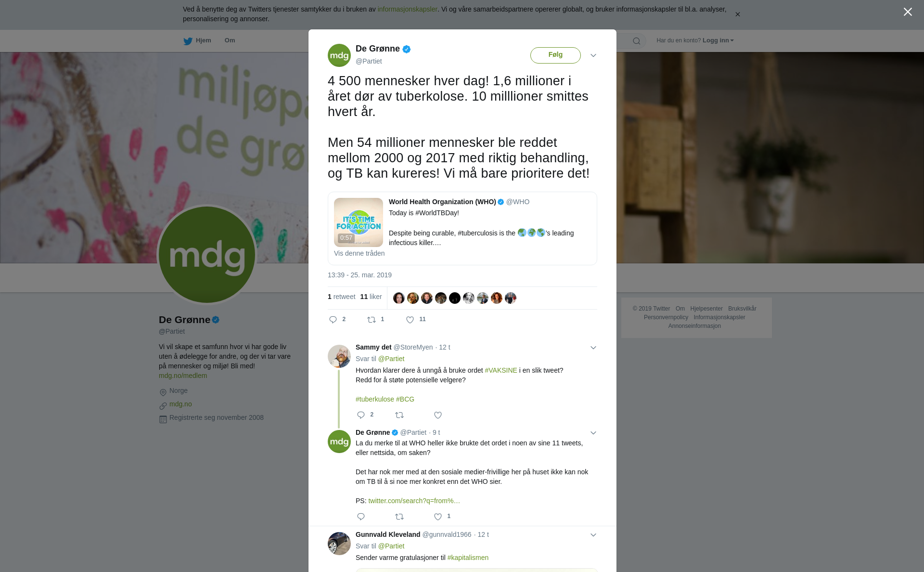Open more menu on Sammy det's reply
This screenshot has height=572, width=924.
click(x=593, y=348)
